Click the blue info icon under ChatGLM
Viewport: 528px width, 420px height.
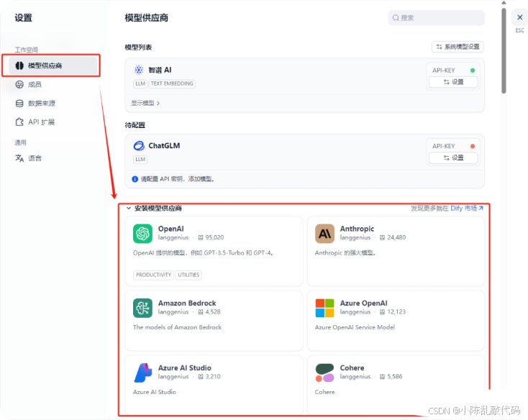click(x=135, y=179)
